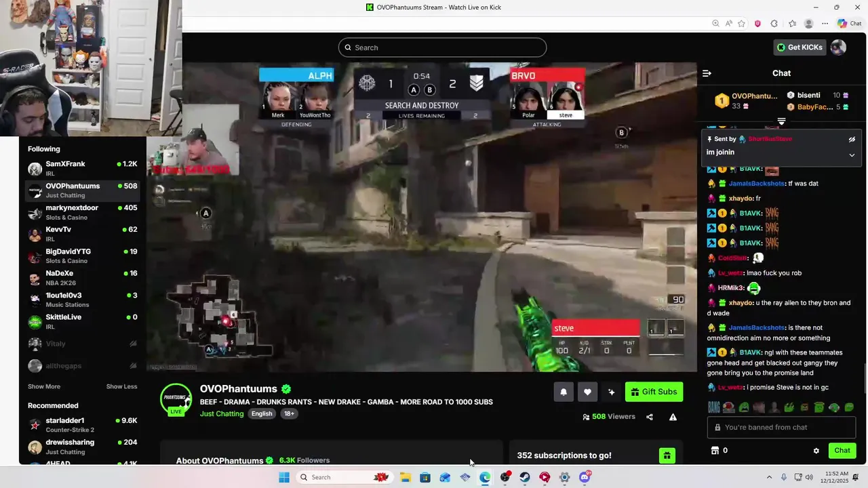Open browser favorites list icon
Image resolution: width=868 pixels, height=488 pixels.
792,24
